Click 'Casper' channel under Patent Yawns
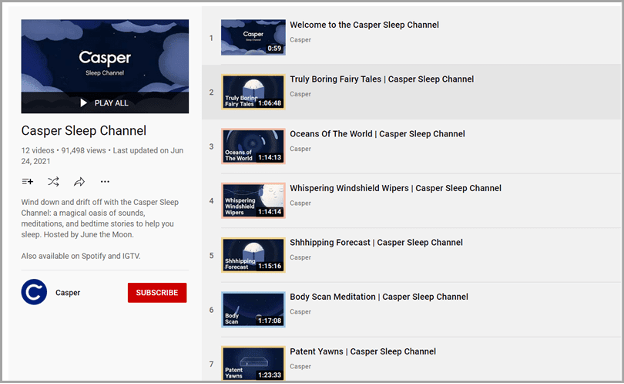Screen dimensions: 624x384 [x=300, y=366]
